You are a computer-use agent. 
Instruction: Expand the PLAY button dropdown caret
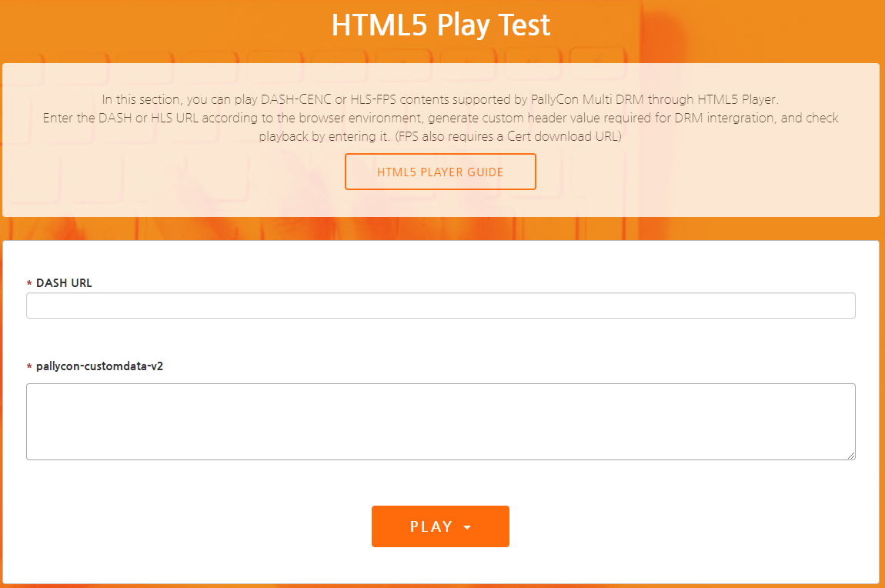tap(467, 527)
